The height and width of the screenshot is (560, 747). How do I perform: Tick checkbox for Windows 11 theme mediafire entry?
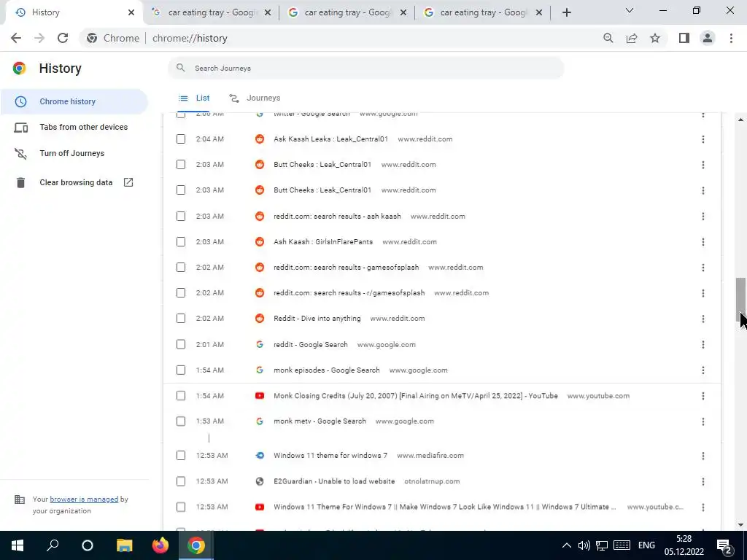[181, 455]
